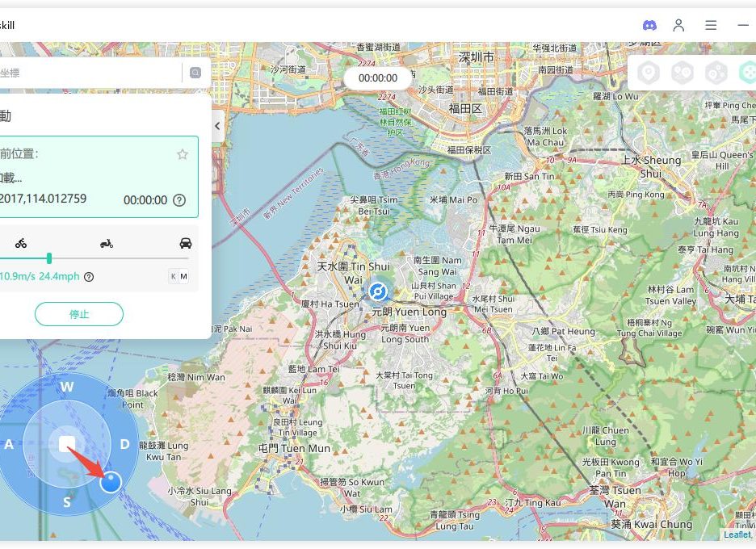This screenshot has width=756, height=549.
Task: Switch speed unit to K
Action: (173, 277)
